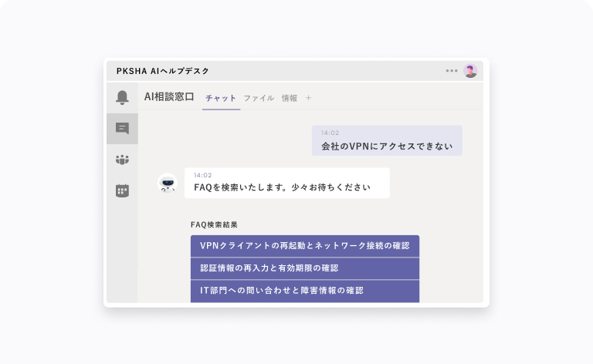Select 認証情報の再入力と有効期限の確認
This screenshot has height=364, width=593.
point(305,268)
